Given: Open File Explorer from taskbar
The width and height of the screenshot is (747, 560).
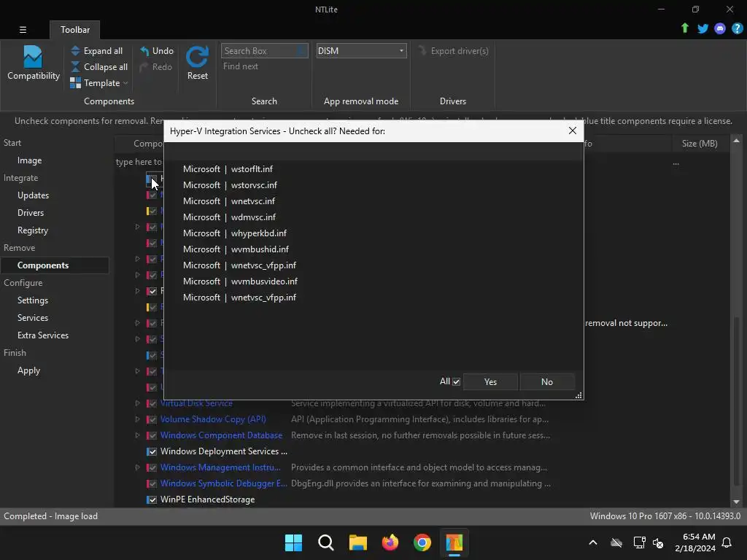Looking at the screenshot, I should coord(357,542).
